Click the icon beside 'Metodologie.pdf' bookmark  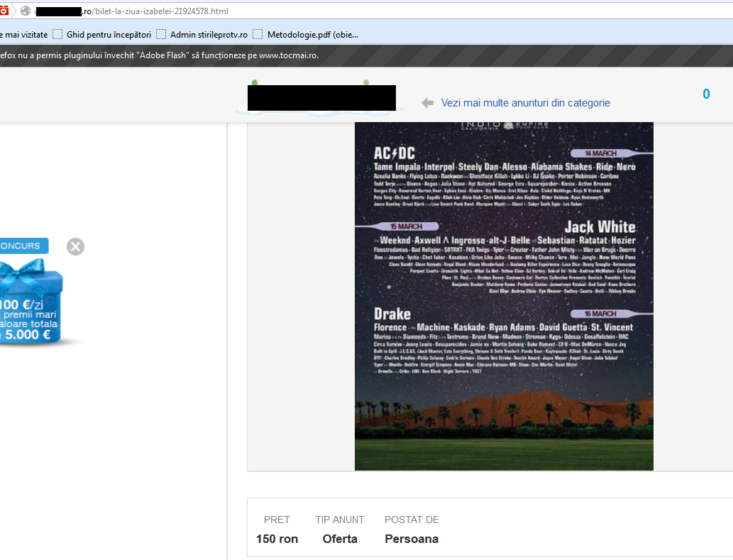pyautogui.click(x=258, y=34)
